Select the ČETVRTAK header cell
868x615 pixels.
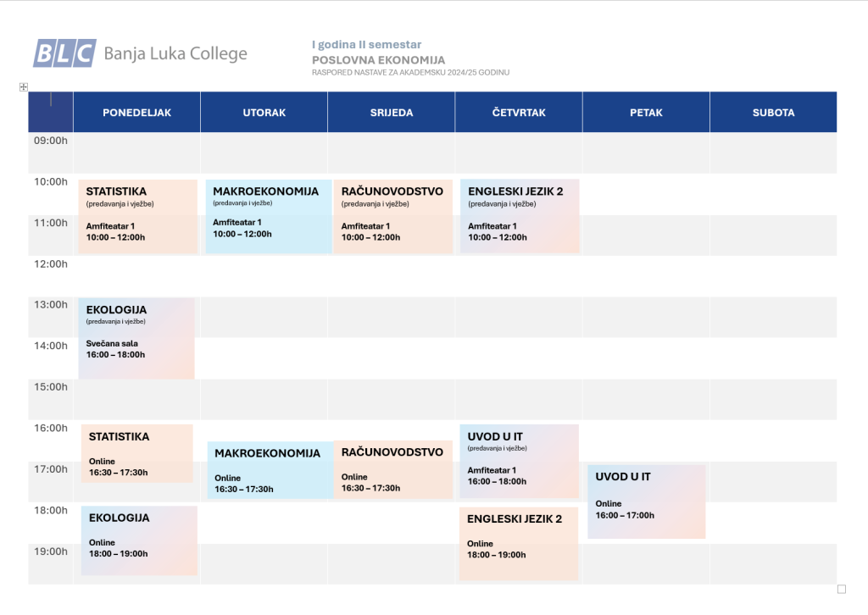click(519, 113)
